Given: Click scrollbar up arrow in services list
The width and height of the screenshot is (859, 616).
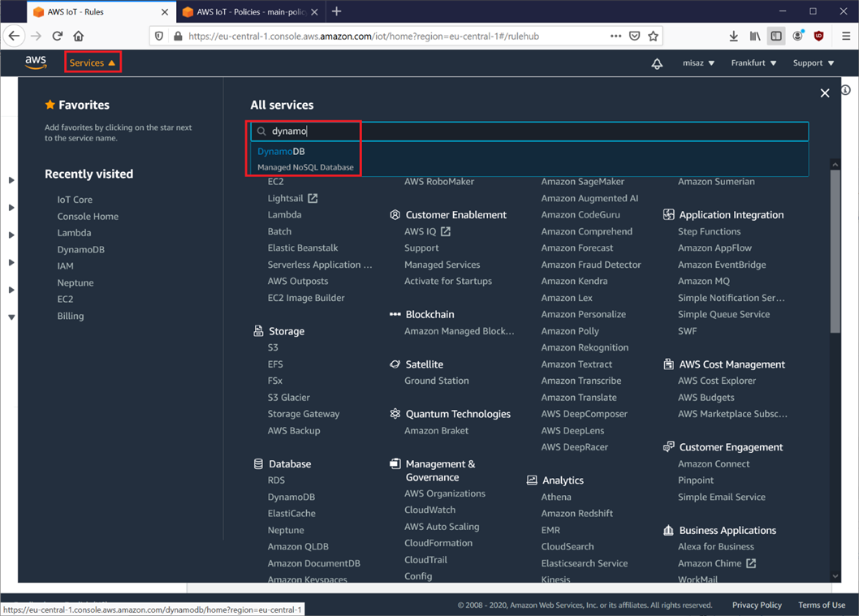Looking at the screenshot, I should coord(835,164).
